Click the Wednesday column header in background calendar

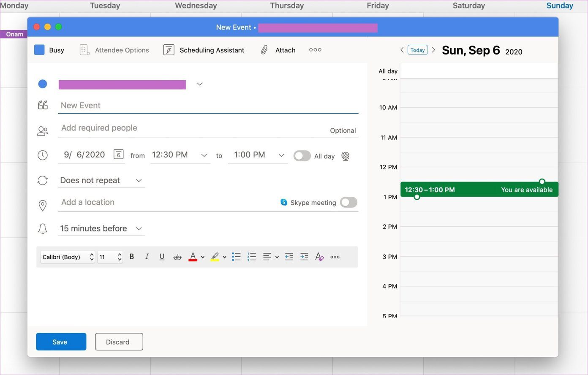pos(196,5)
